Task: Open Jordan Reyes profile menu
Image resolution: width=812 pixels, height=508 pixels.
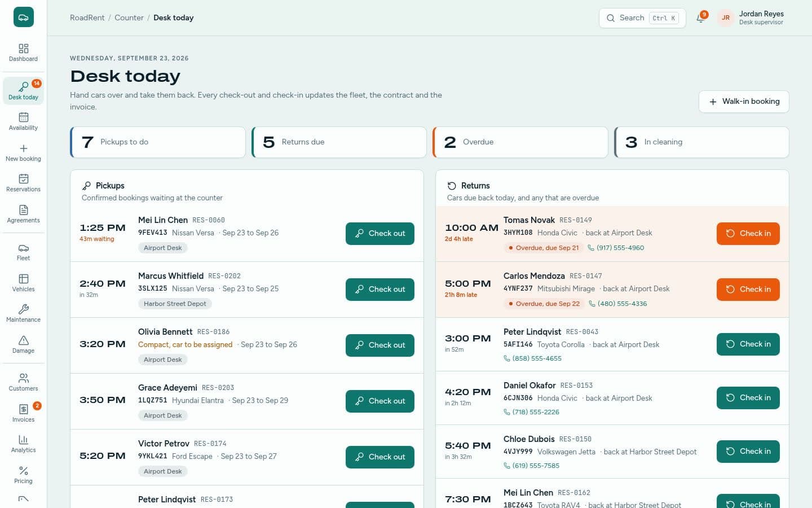Action: point(751,17)
